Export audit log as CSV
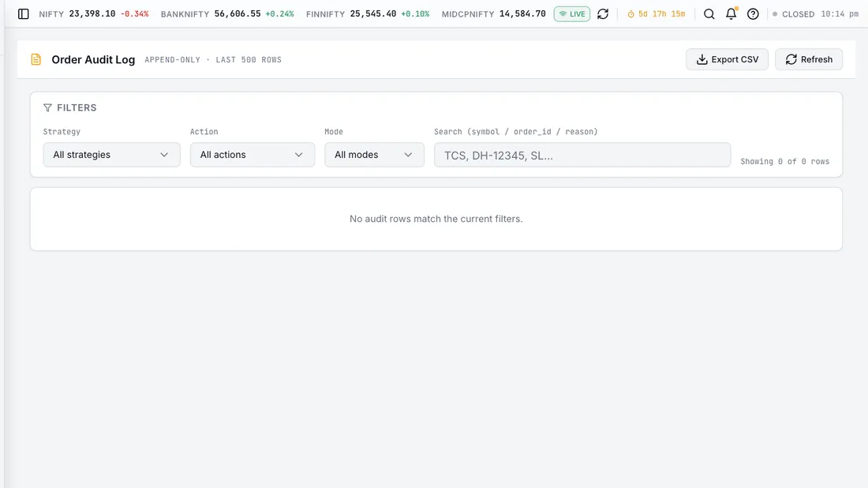Viewport: 868px width, 488px height. (x=727, y=59)
